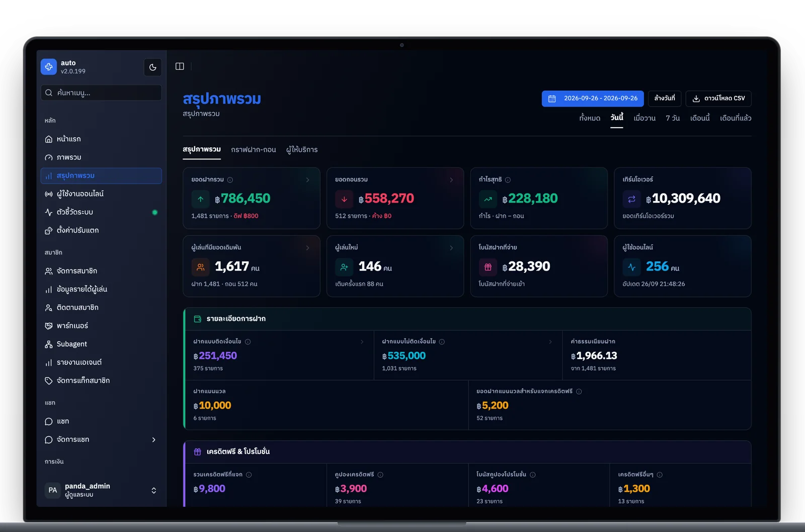Click the info icon beside ยอดฝากรวม
Image resolution: width=805 pixels, height=532 pixels.
230,180
